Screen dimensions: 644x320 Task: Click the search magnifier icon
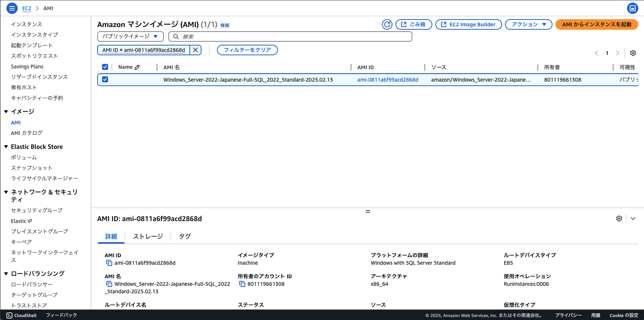pyautogui.click(x=176, y=36)
